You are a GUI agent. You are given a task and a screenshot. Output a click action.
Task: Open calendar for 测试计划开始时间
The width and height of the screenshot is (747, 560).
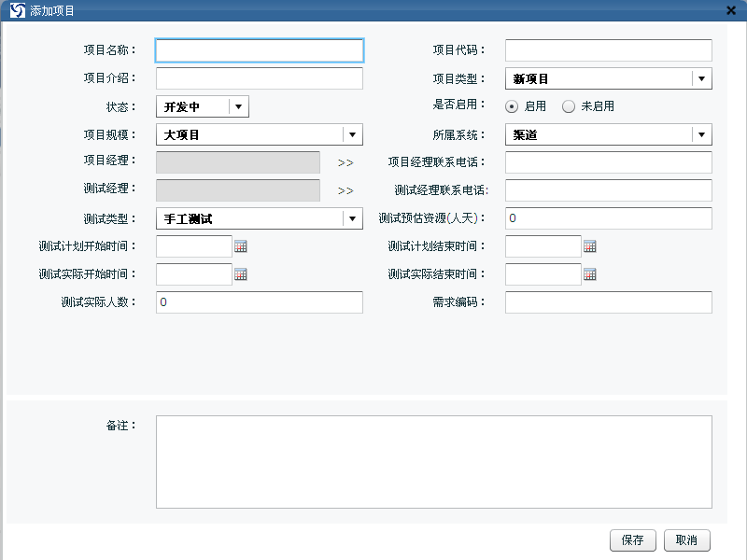(x=240, y=246)
